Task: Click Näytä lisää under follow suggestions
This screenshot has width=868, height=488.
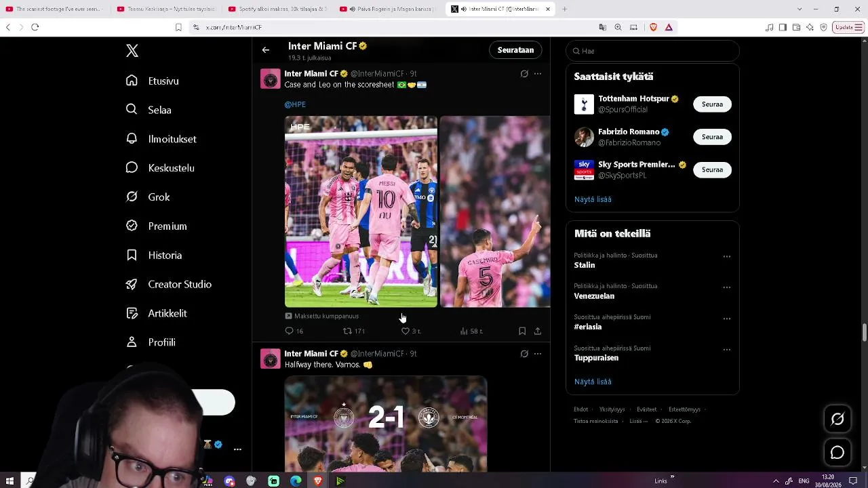Action: pyautogui.click(x=593, y=199)
